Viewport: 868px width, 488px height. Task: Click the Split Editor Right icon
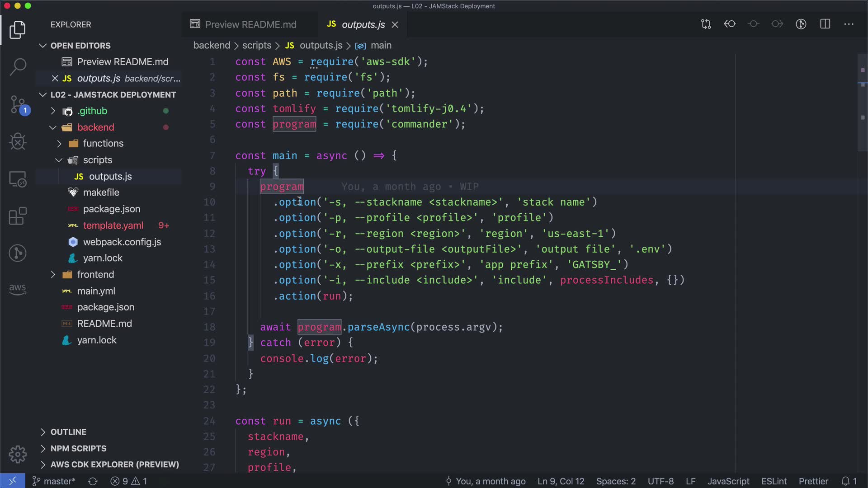[825, 24]
